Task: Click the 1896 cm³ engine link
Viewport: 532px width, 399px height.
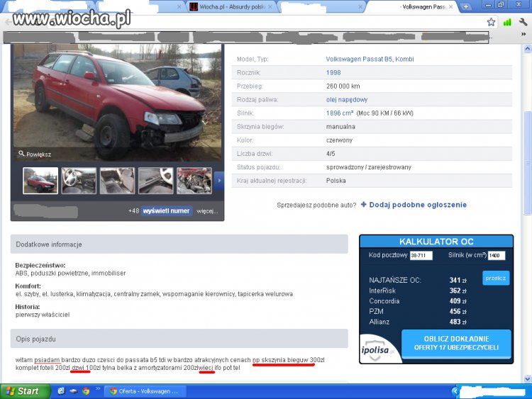Action: point(340,113)
